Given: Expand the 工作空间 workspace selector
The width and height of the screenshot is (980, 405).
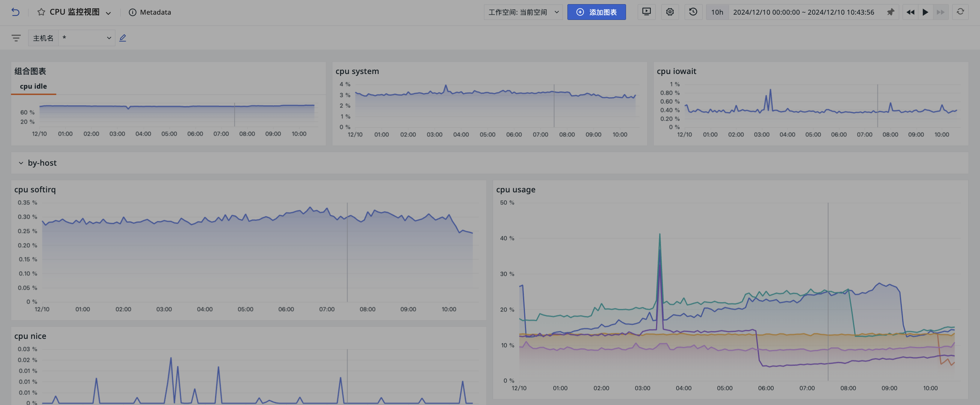Looking at the screenshot, I should (523, 12).
